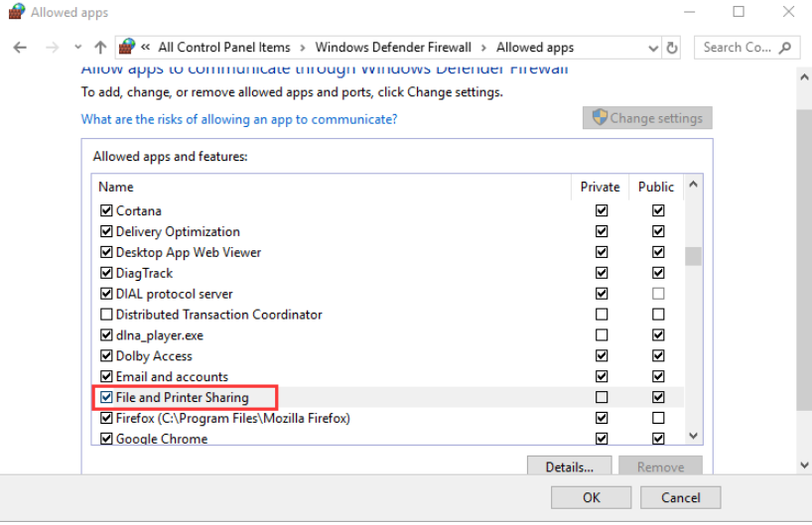Viewport: 812px width, 525px height.
Task: Select the Google Chrome row text
Action: [x=162, y=439]
